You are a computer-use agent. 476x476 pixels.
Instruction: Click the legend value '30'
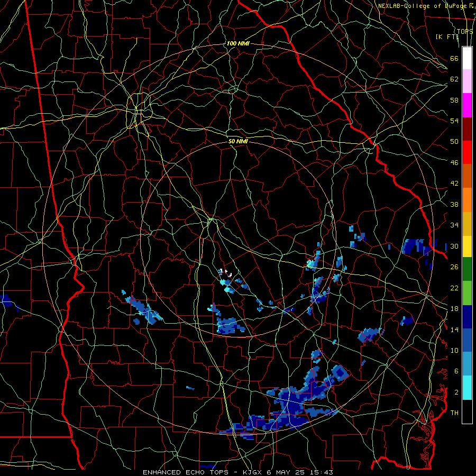(454, 246)
